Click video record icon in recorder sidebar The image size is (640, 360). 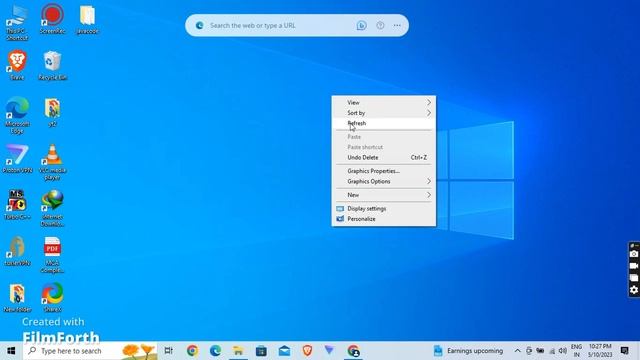(x=633, y=266)
